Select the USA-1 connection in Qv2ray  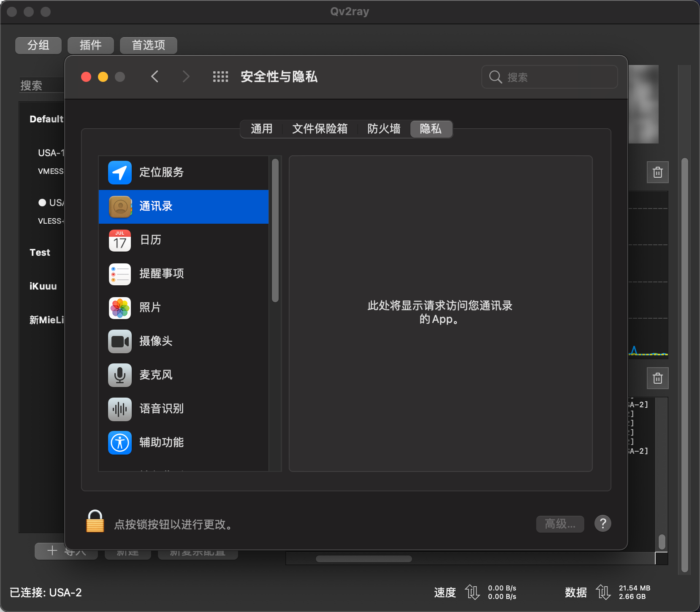[x=51, y=153]
